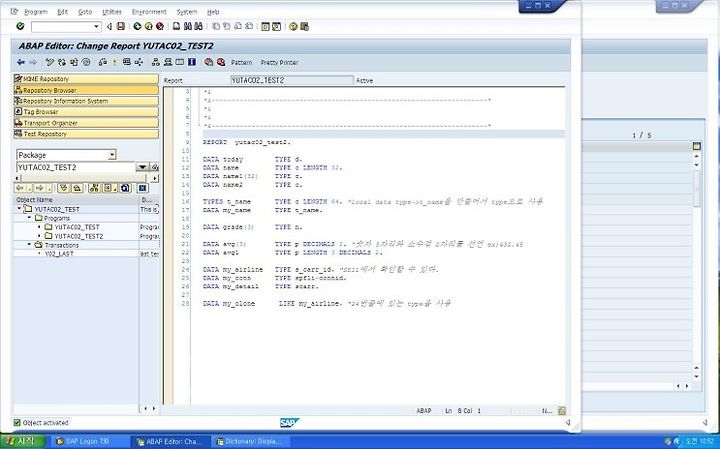720x449 pixels.
Task: Open the Goto menu
Action: [85, 12]
